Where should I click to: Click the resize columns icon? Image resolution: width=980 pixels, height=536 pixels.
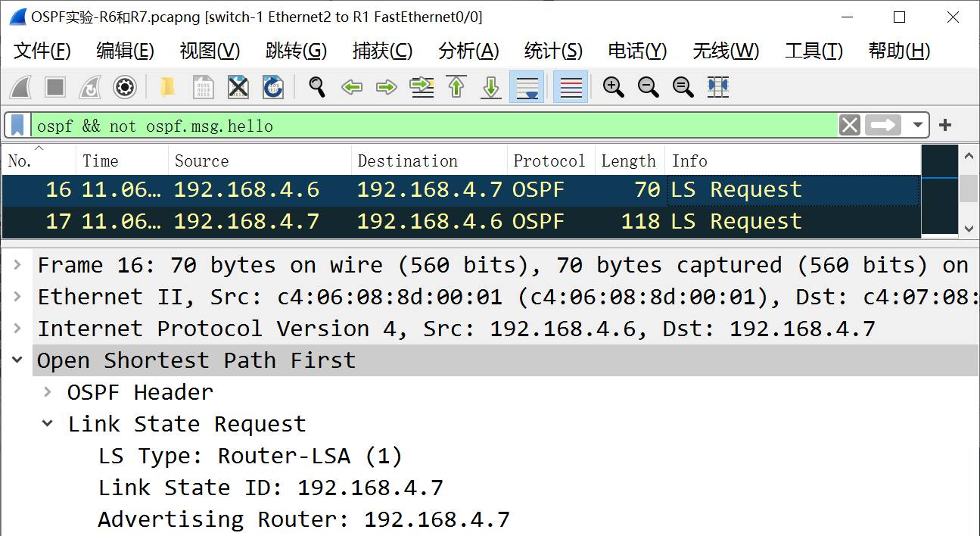(718, 87)
